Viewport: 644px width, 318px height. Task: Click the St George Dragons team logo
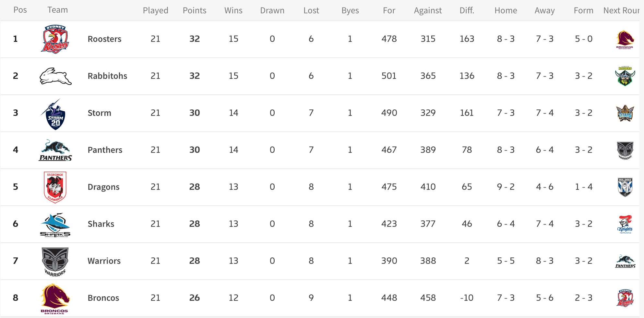55,187
